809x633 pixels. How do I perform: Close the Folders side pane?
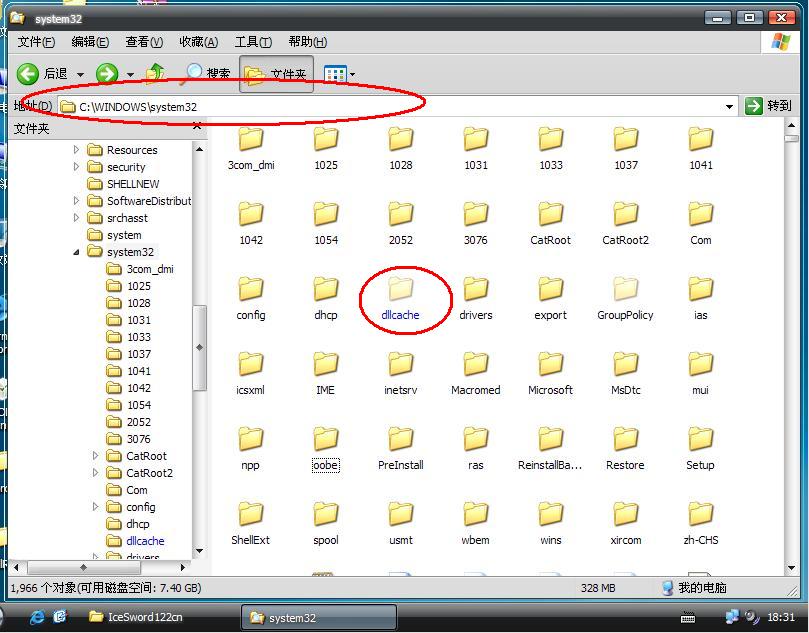[x=197, y=126]
